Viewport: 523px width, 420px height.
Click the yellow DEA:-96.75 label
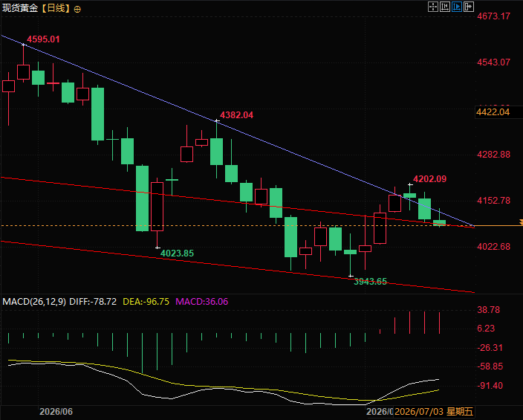point(146,302)
